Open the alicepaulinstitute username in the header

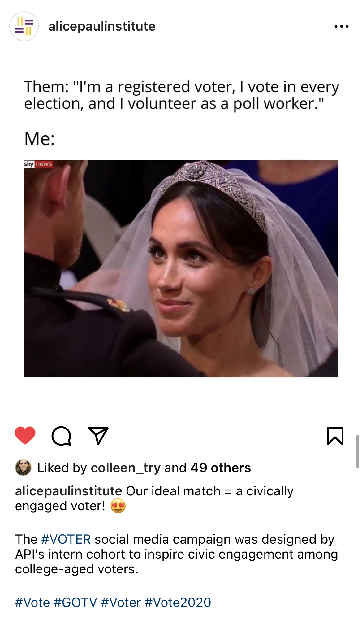(102, 26)
